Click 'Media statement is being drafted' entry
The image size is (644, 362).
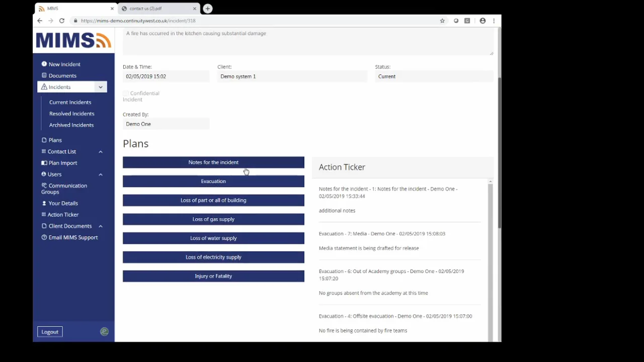pyautogui.click(x=369, y=248)
